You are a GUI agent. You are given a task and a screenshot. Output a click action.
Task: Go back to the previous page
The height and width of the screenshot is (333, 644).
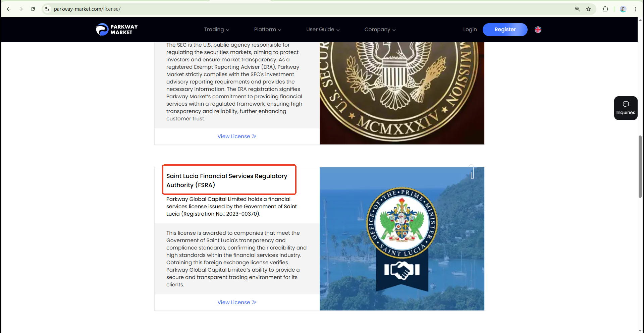click(x=9, y=9)
